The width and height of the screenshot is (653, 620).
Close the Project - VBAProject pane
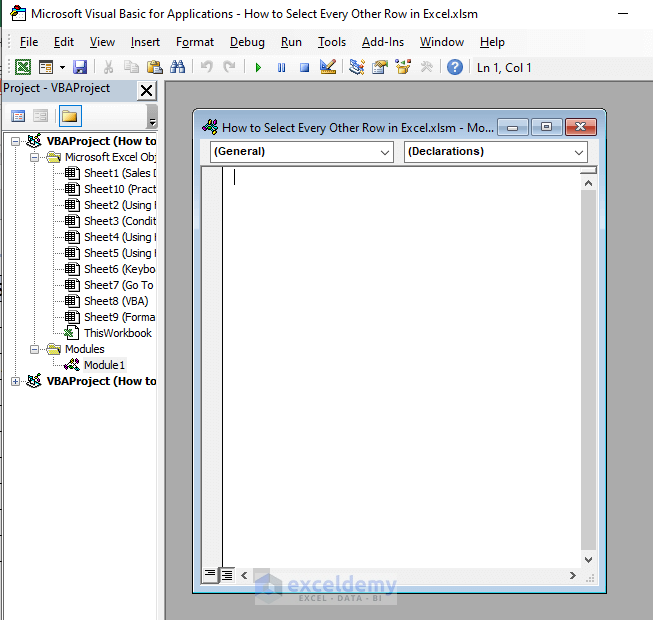tap(147, 90)
